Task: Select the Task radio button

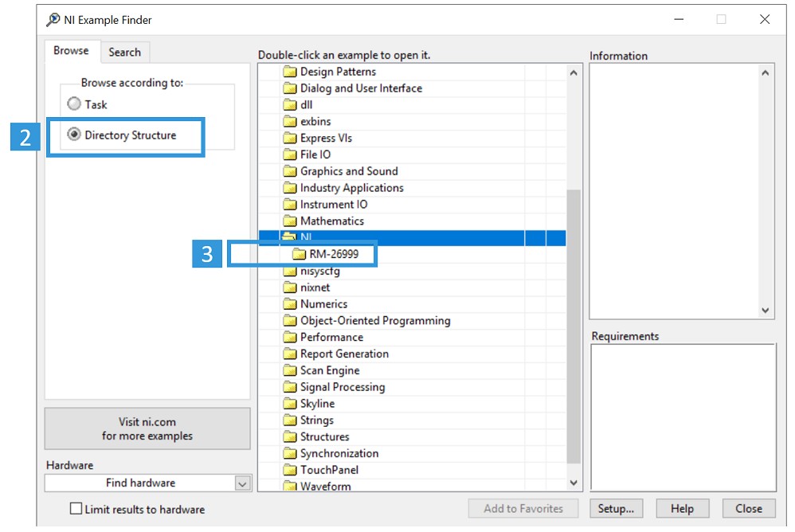Action: [74, 104]
